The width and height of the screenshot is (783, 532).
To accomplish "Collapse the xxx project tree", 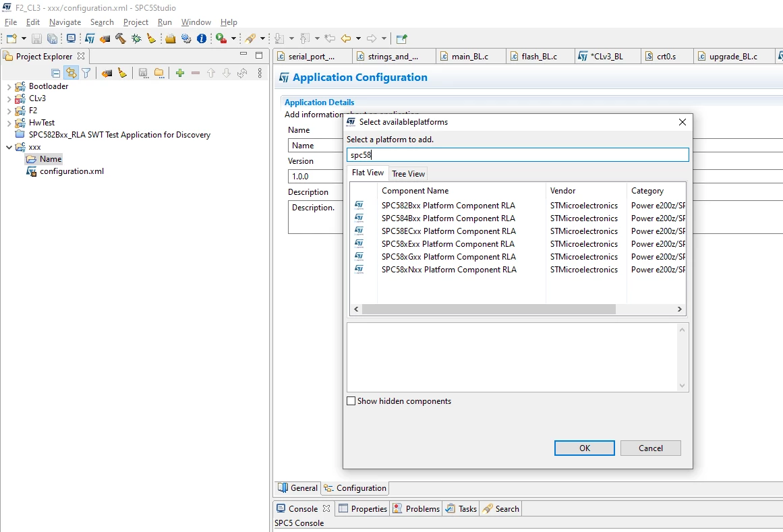I will click(9, 147).
